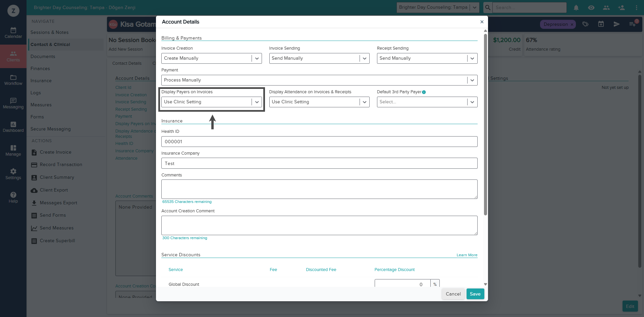Open the Payment dropdown
Screen dimensions: 644x317
pos(319,80)
